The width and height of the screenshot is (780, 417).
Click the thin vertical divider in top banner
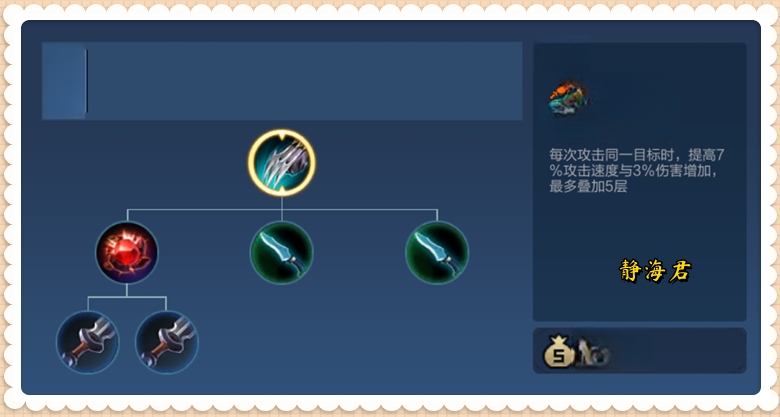[87, 81]
